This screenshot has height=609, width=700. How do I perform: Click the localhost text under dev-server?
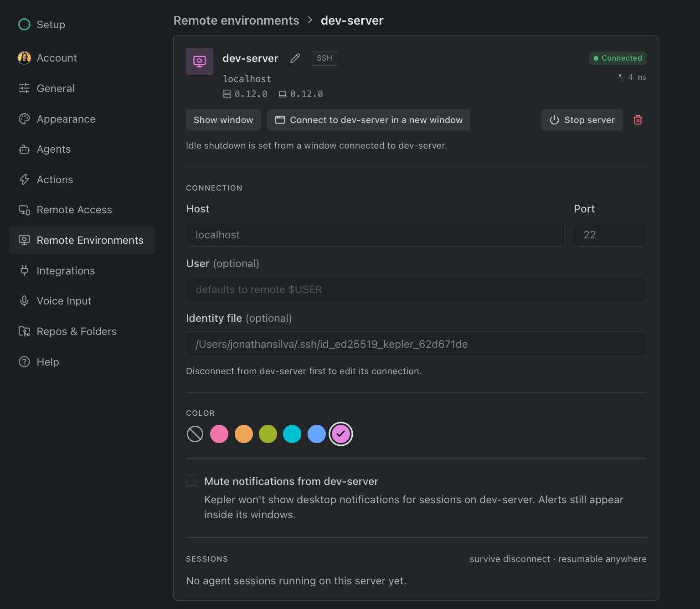click(247, 79)
